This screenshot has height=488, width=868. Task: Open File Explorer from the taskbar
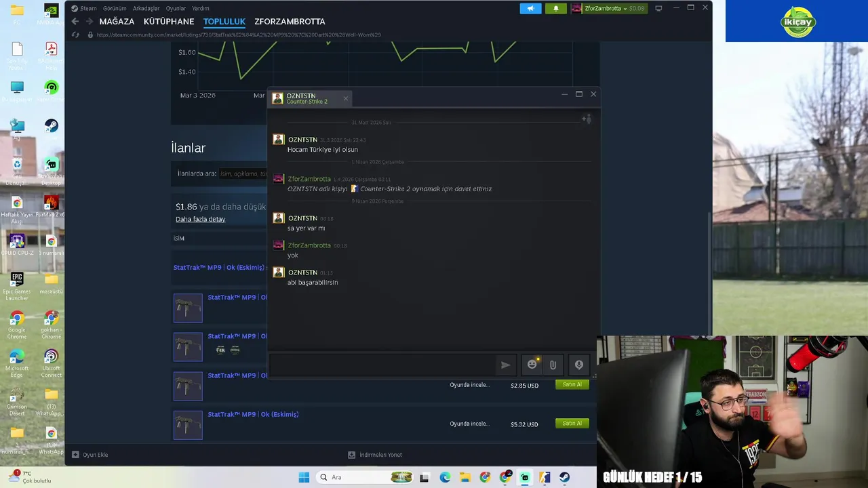click(x=465, y=477)
